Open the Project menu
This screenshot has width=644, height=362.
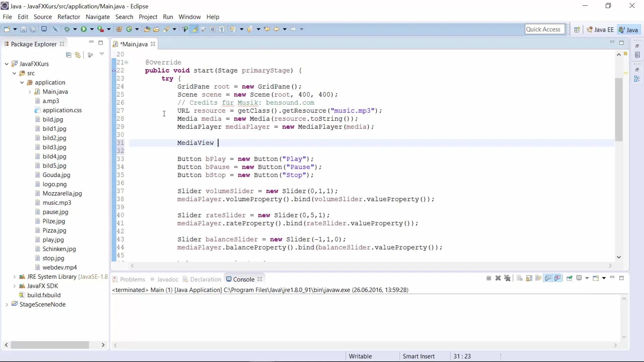click(148, 17)
